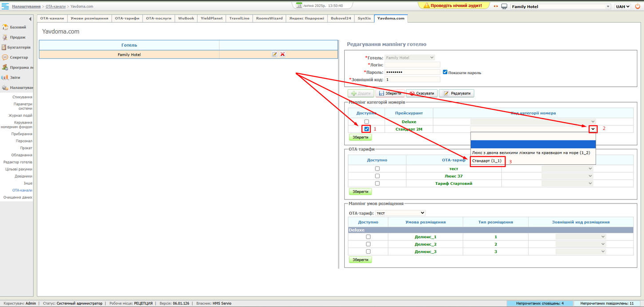Uncheck the Стандарт 2М availability checkbox
The width and height of the screenshot is (644, 307).
point(366,129)
